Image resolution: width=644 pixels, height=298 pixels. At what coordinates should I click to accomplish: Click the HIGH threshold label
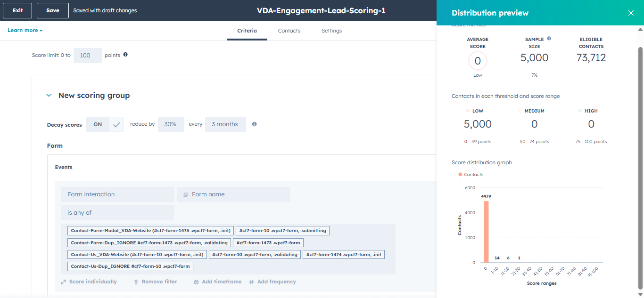[x=591, y=111]
